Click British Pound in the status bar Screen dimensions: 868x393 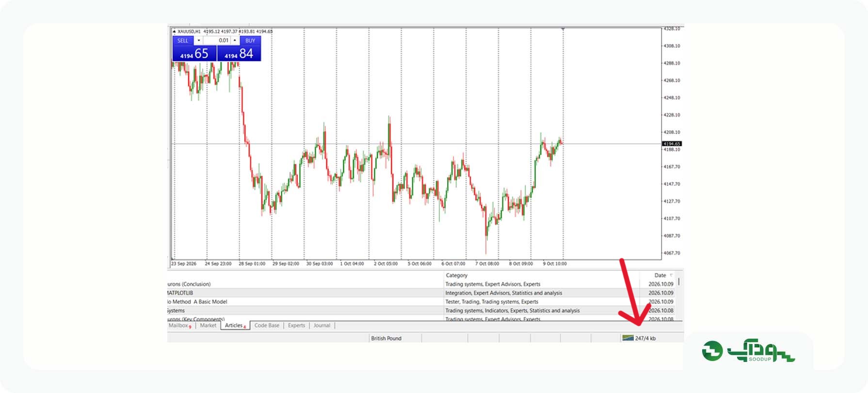coord(386,339)
